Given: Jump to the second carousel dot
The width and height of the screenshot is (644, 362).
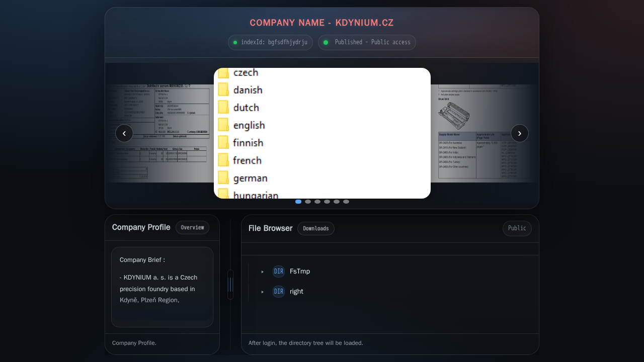Looking at the screenshot, I should pos(308,202).
